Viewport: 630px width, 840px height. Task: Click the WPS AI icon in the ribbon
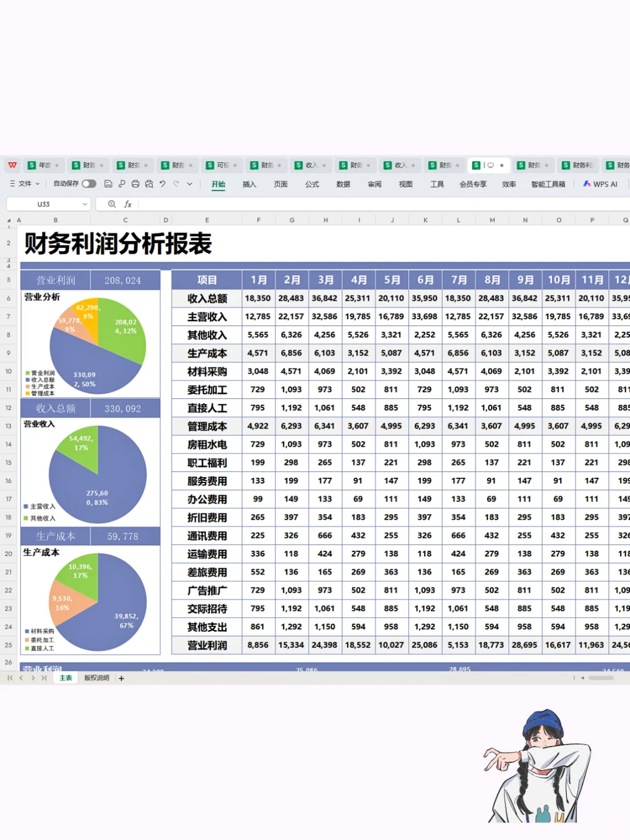point(600,184)
